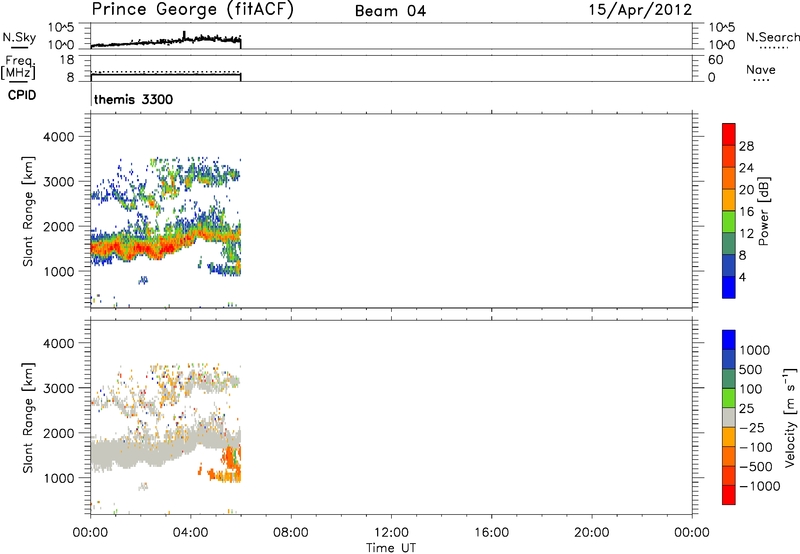The height and width of the screenshot is (554, 800).
Task: Click the "2000" tick on the velocity panel
Action: click(x=59, y=433)
